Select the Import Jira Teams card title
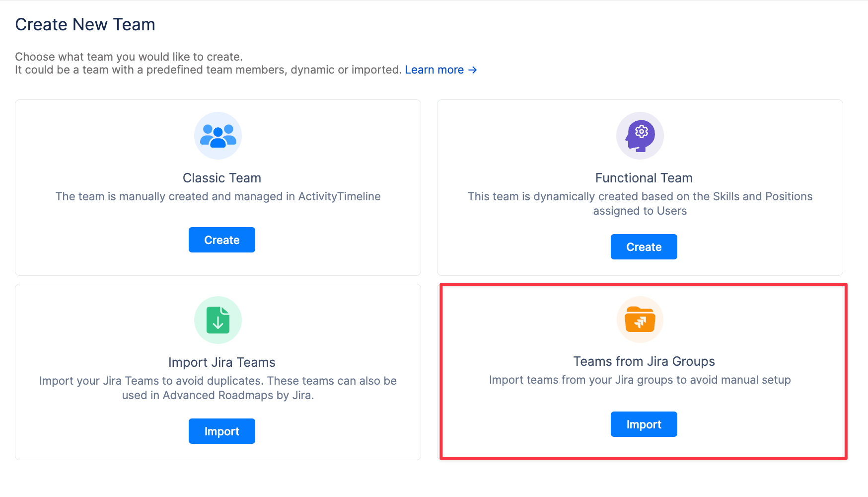This screenshot has width=868, height=497. pyautogui.click(x=221, y=362)
